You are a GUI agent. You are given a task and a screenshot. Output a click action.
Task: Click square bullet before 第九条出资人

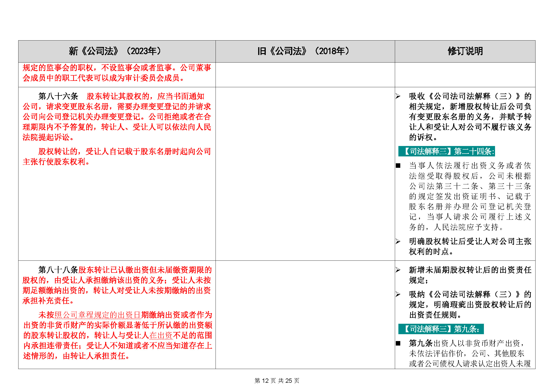pos(398,343)
